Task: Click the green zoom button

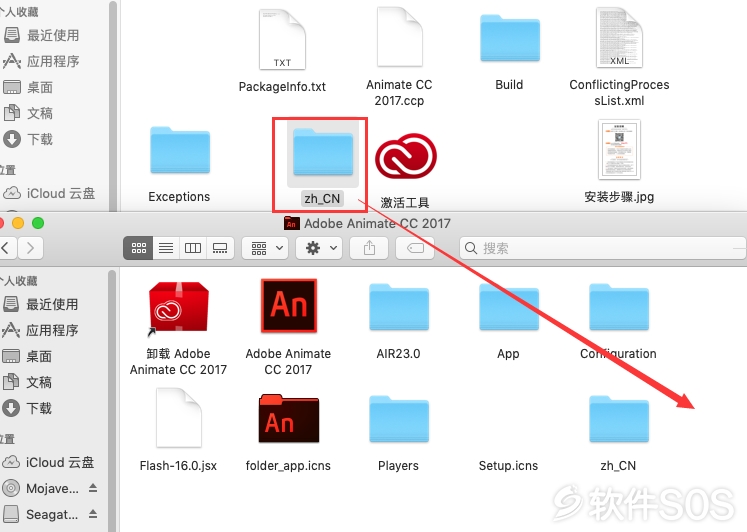Action: (x=38, y=223)
